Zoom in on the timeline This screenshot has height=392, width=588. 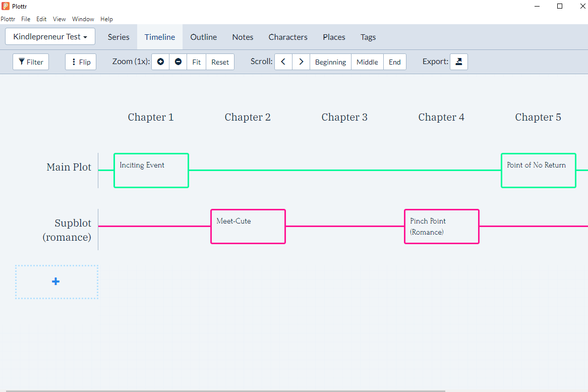tap(160, 62)
